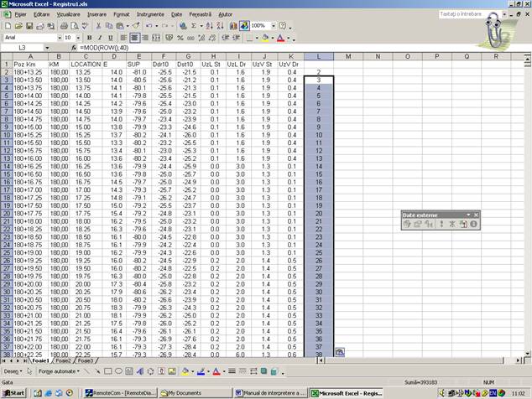This screenshot has height=399, width=532.
Task: Click the Print icon in the standard toolbar
Action: (63, 26)
